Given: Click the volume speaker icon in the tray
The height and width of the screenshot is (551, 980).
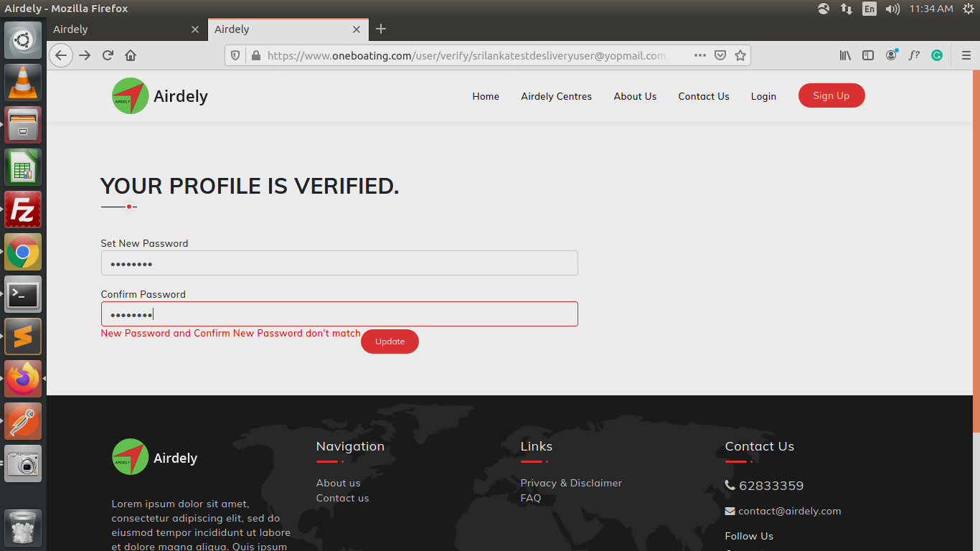Looking at the screenshot, I should [x=892, y=9].
